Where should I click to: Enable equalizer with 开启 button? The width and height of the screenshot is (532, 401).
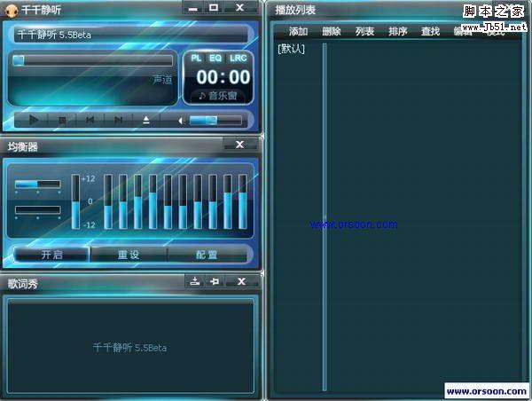tap(51, 255)
